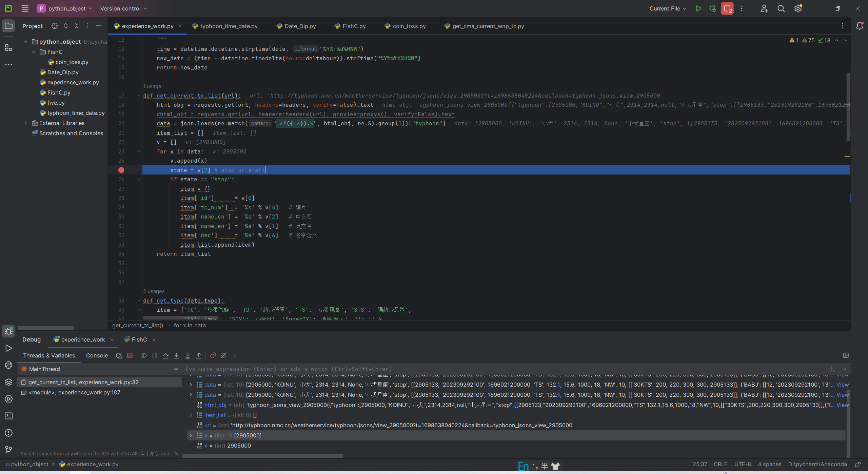Open python_object project dropdown
This screenshot has height=474, width=868.
tap(65, 8)
